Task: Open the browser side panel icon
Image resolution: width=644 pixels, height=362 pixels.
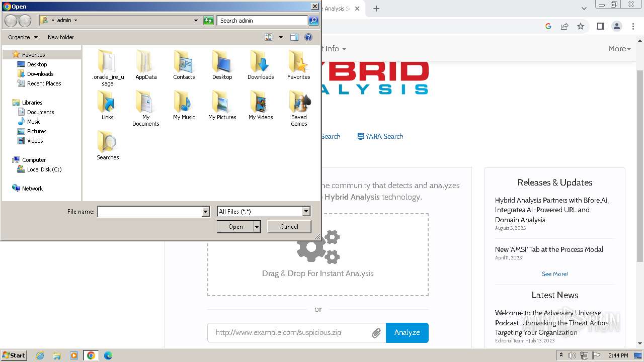Action: coord(600,26)
